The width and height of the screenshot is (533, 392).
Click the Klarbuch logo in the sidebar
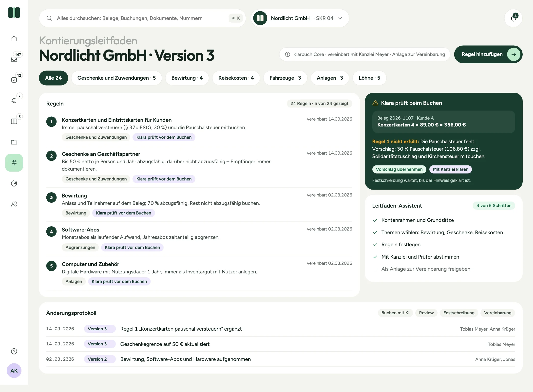point(14,13)
